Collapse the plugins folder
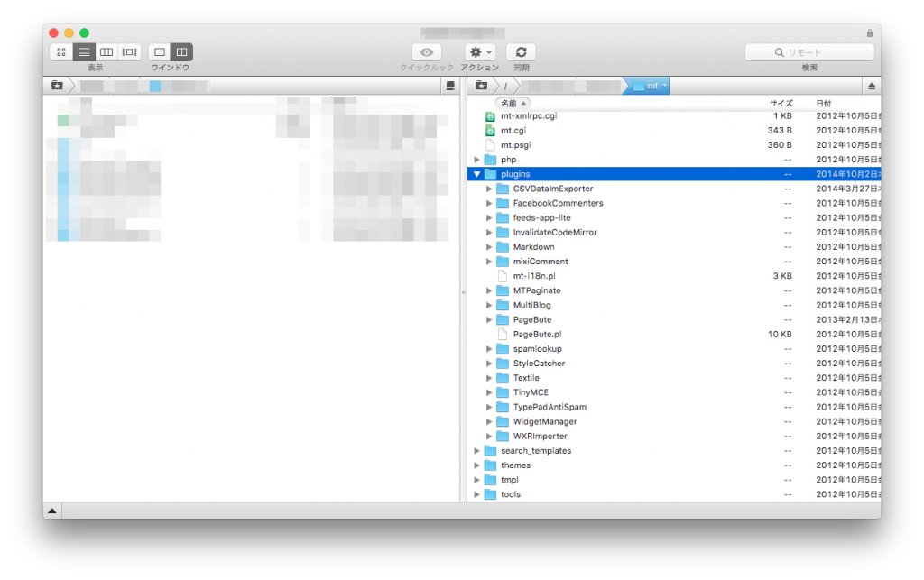 pos(476,174)
